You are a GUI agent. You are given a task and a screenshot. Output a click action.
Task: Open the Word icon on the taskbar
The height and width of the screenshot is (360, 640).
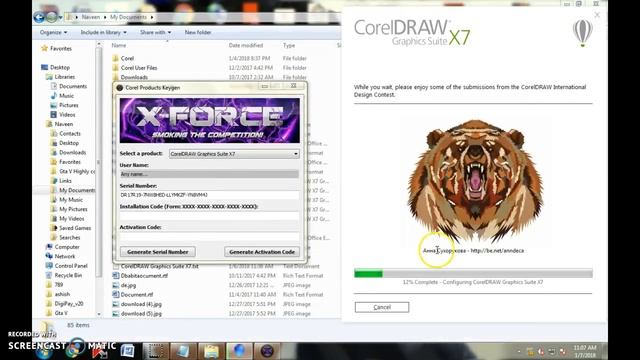click(x=127, y=351)
